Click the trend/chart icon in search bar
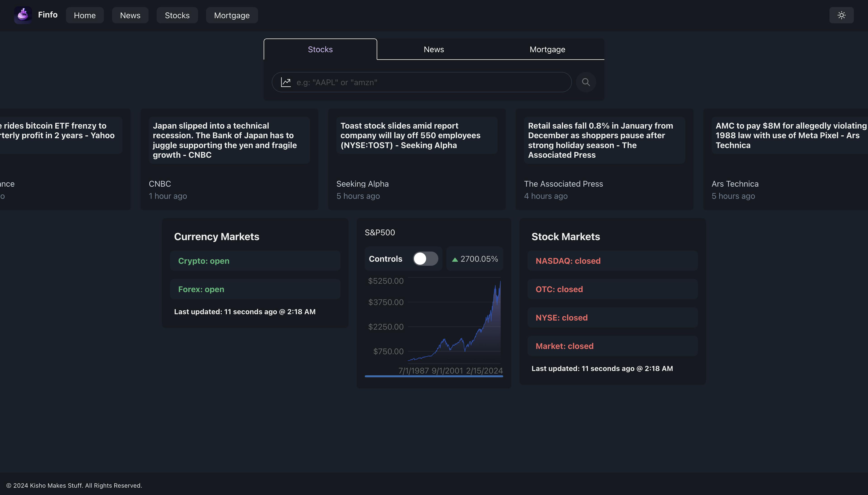 coord(285,82)
